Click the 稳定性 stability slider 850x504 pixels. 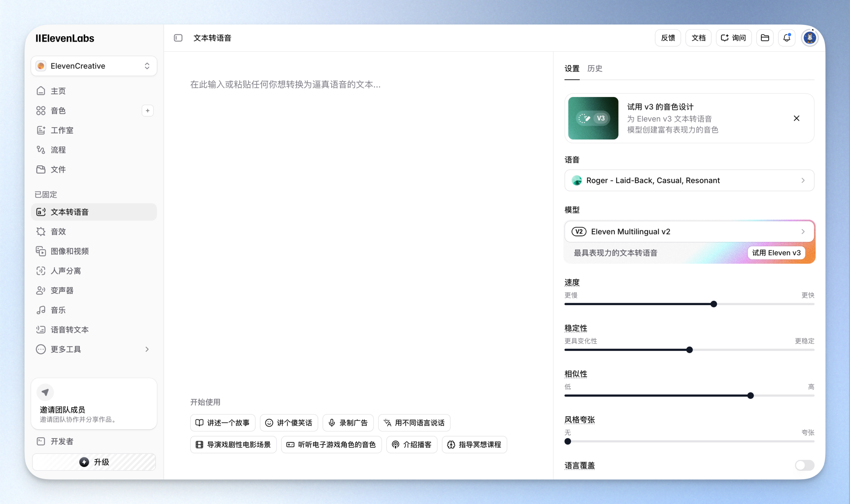click(x=689, y=350)
